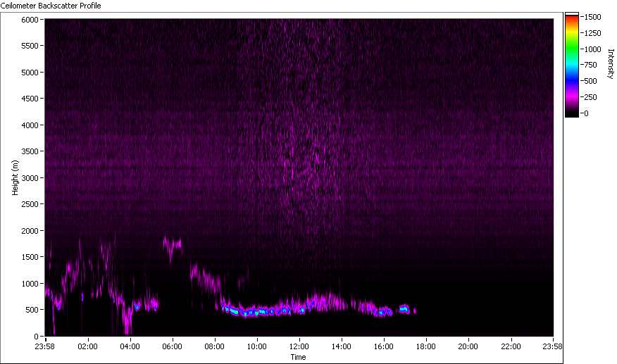This screenshot has width=617, height=364.
Task: Click the Time axis label
Action: pyautogui.click(x=298, y=357)
